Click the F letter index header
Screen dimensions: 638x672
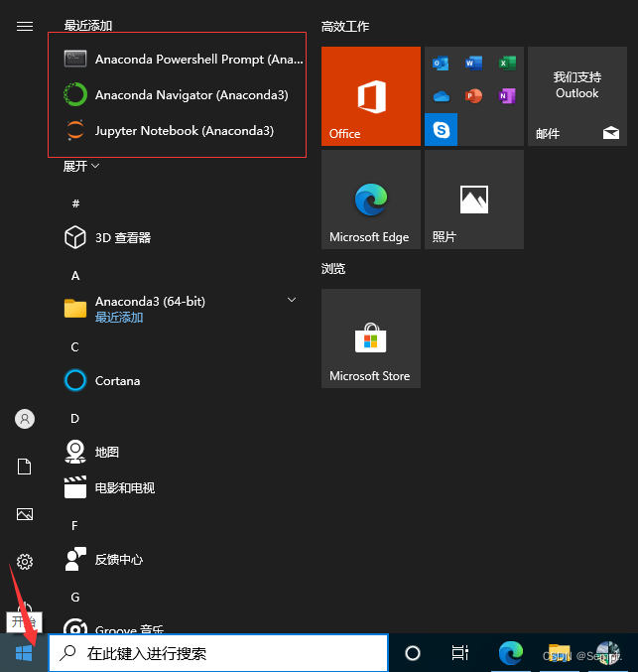click(x=74, y=525)
